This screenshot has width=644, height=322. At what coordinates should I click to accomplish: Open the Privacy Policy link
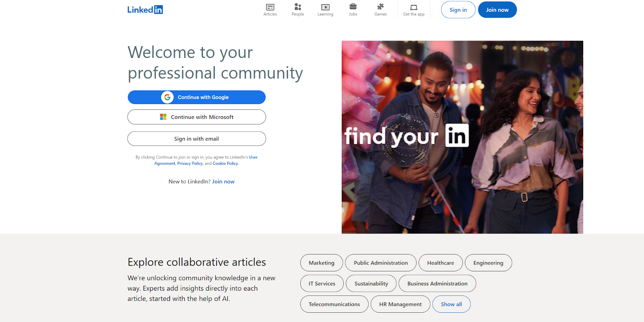(190, 164)
